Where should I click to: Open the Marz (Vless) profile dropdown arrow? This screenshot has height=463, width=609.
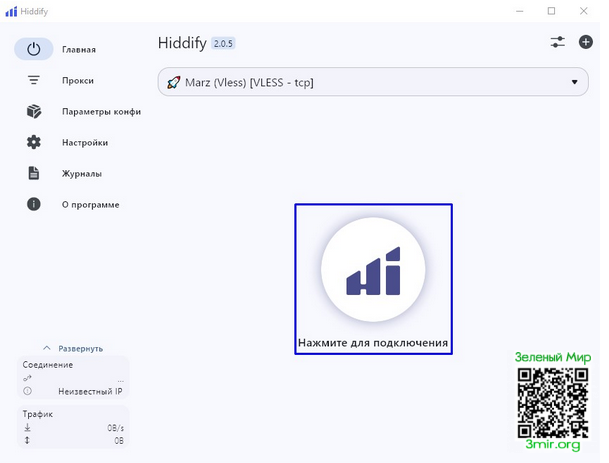coord(574,82)
